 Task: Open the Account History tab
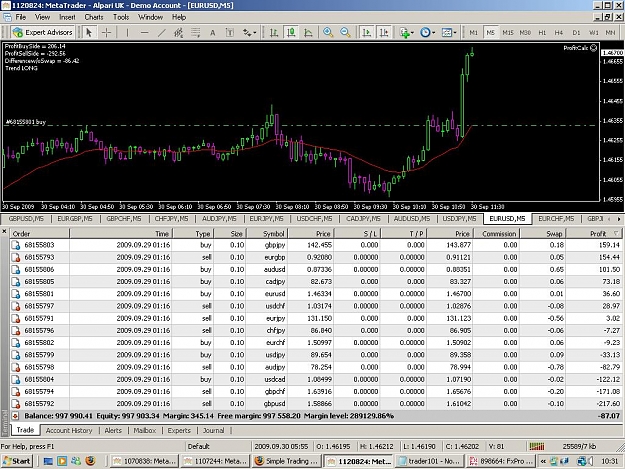[69, 430]
